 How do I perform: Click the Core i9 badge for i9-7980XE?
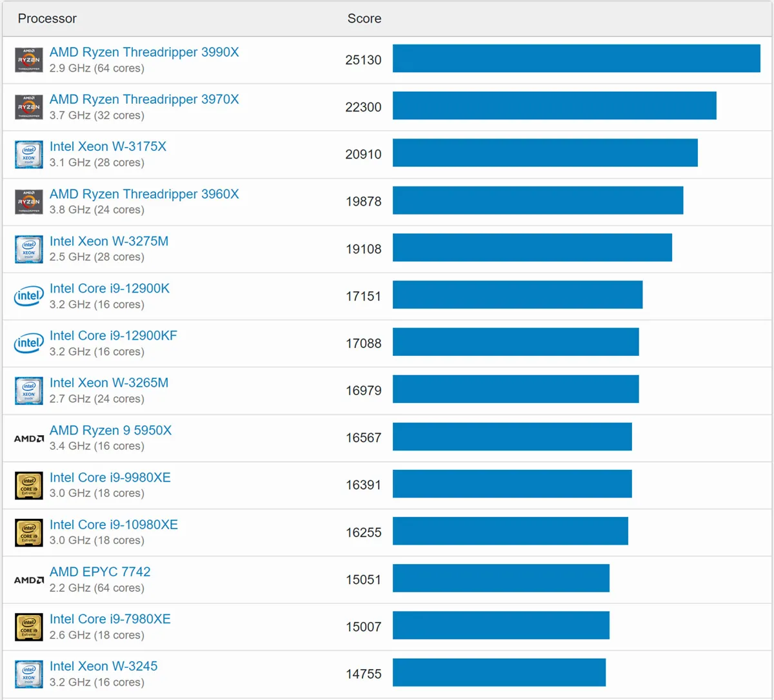[29, 627]
